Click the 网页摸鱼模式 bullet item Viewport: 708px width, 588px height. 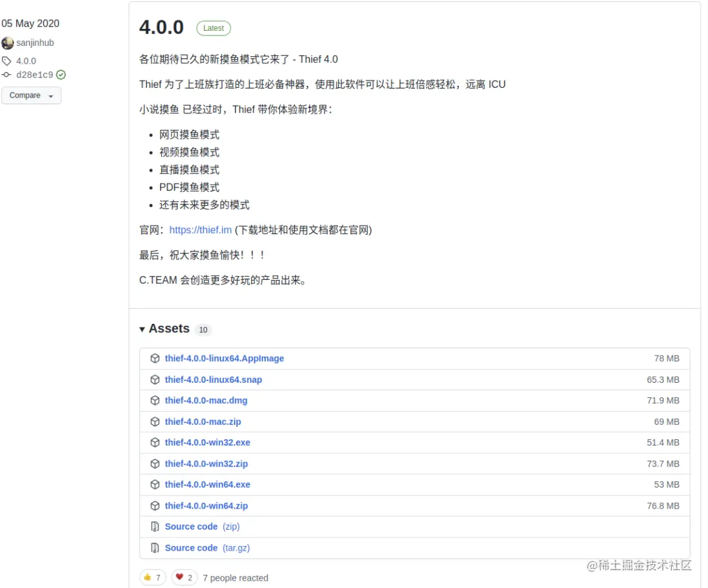pyautogui.click(x=189, y=134)
